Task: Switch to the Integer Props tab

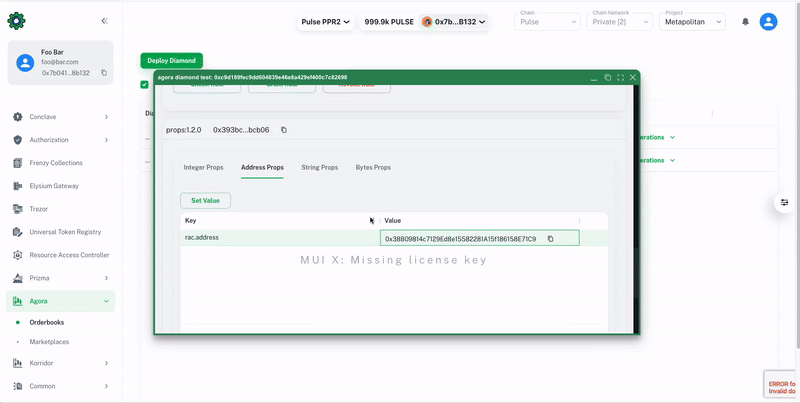Action: point(203,168)
